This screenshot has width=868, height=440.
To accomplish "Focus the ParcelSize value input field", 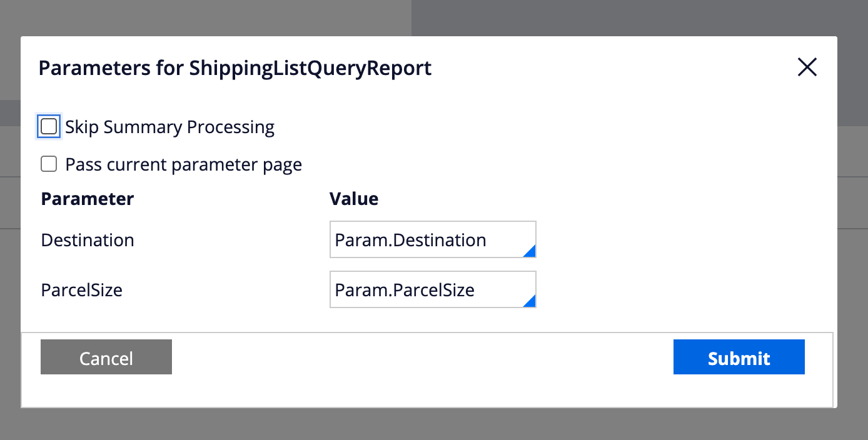I will click(425, 290).
